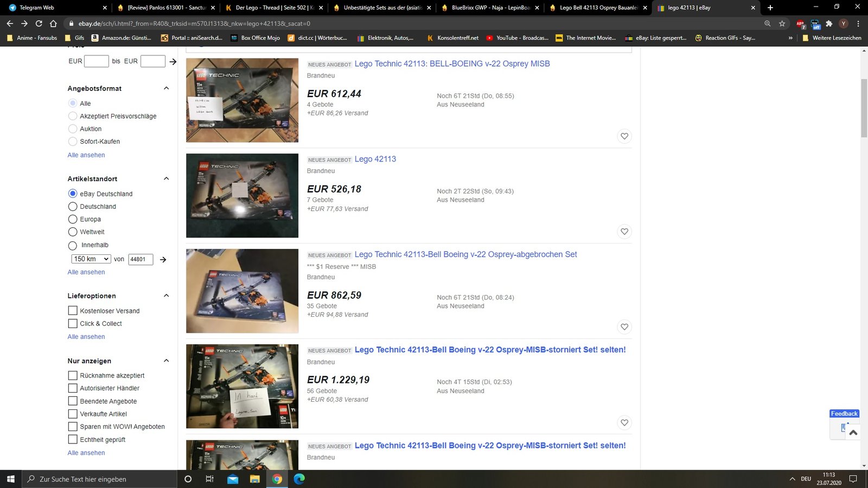This screenshot has height=488, width=868.
Task: Open the browser home page
Action: [x=53, y=23]
